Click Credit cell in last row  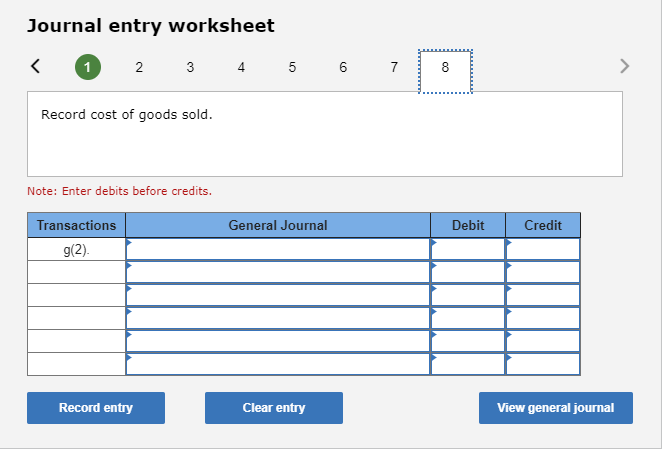click(x=543, y=364)
